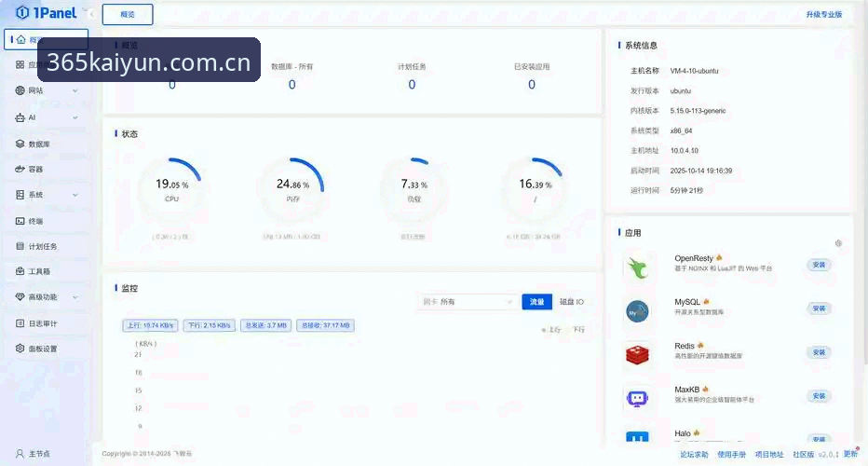Toggle the 上行 chart legend

(551, 330)
